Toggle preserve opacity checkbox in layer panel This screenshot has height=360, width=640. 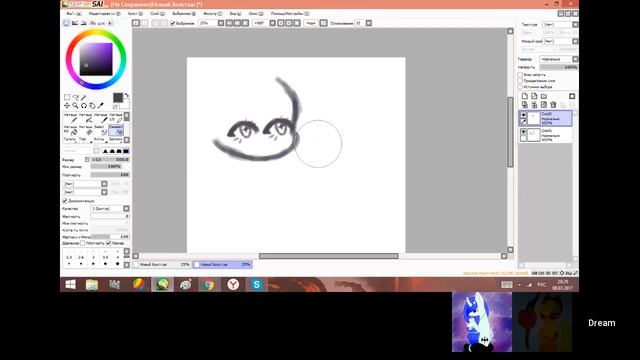click(x=520, y=75)
